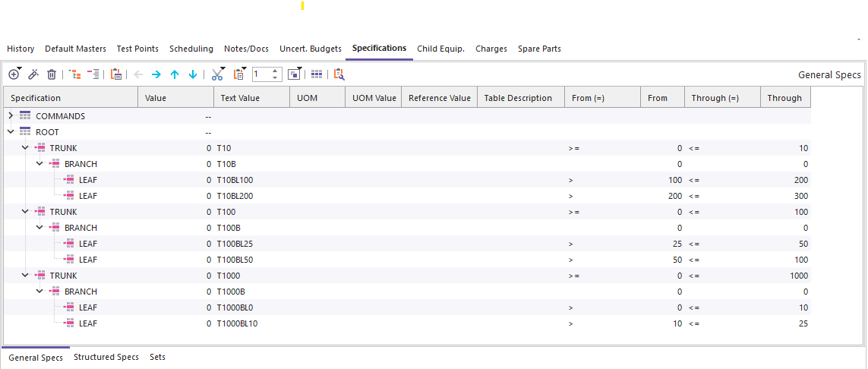
Task: Click the cut scissors icon
Action: tap(217, 74)
